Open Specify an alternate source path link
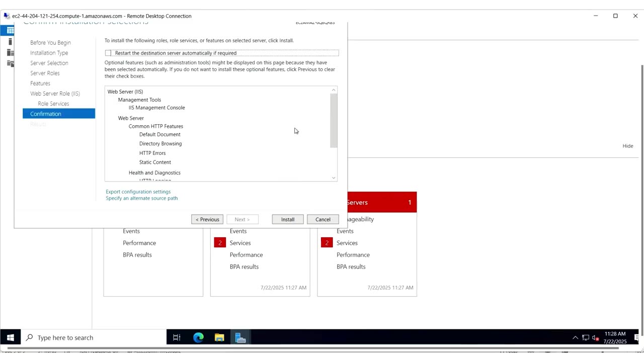The height and width of the screenshot is (362, 644). point(142,198)
